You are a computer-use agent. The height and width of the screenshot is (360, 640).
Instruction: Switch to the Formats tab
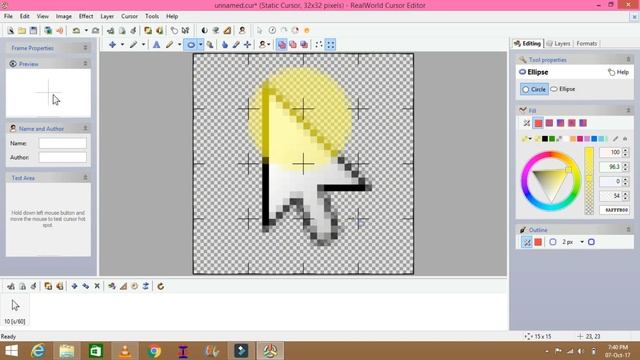[587, 43]
